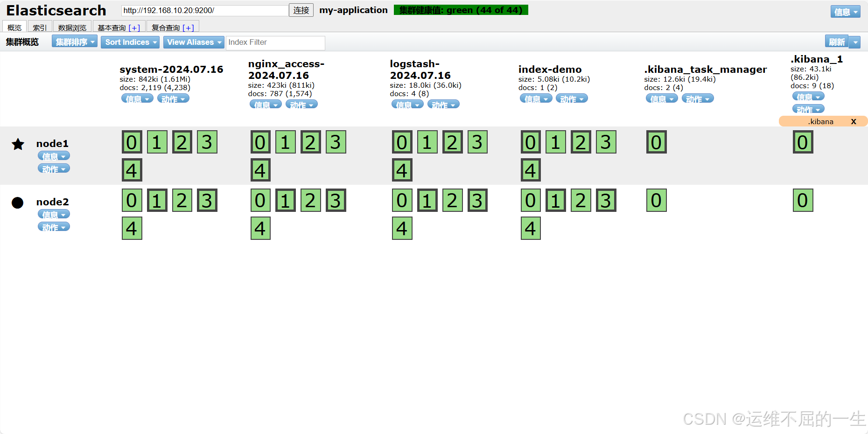
Task: Select shard 2 of system-2024.07.16 on node1
Action: 182,142
